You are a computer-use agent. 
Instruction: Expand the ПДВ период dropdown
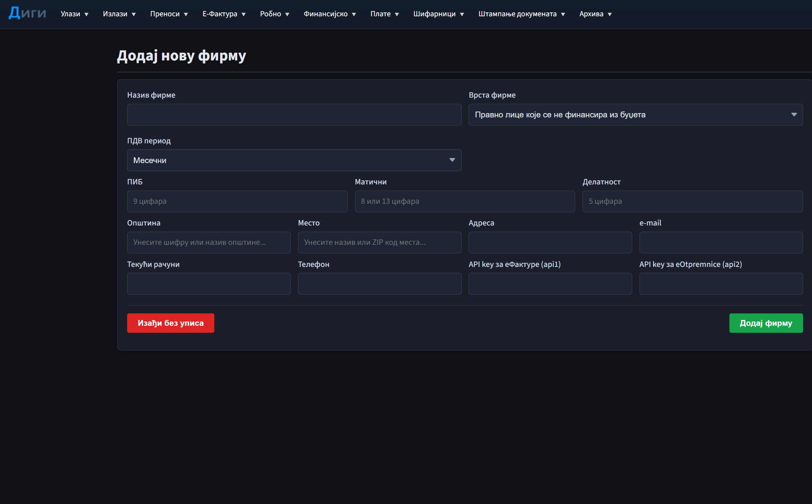294,160
